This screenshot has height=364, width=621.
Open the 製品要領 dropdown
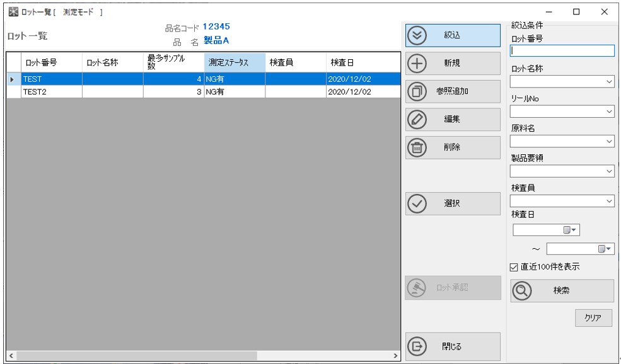[x=609, y=171]
